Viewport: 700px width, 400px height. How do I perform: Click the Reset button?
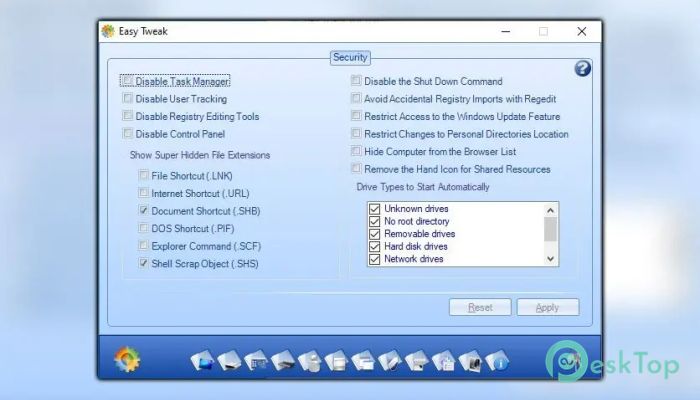[480, 307]
